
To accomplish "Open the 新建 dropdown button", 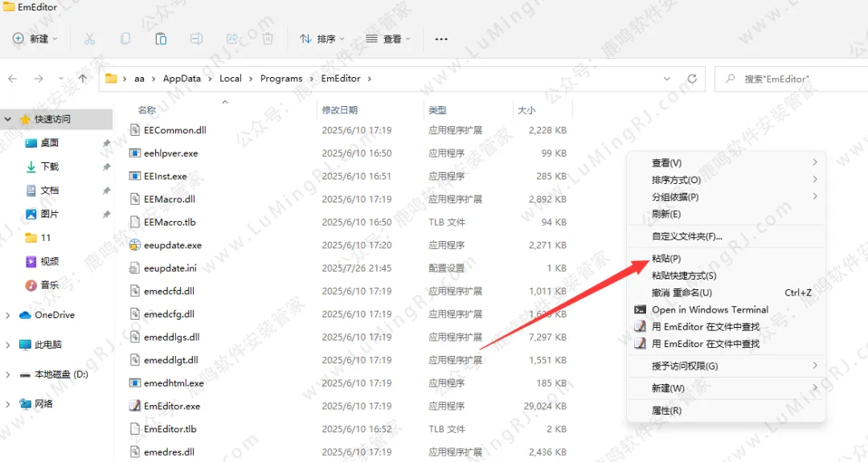I will click(x=37, y=39).
